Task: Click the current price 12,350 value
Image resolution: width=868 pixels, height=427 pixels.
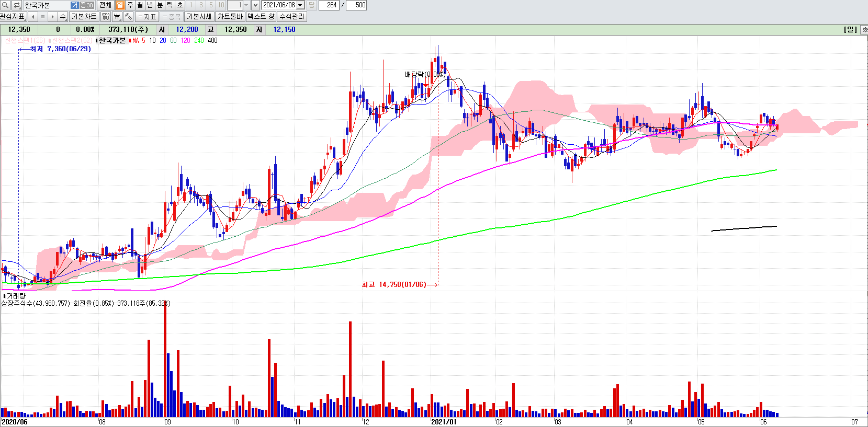Action: [19, 29]
